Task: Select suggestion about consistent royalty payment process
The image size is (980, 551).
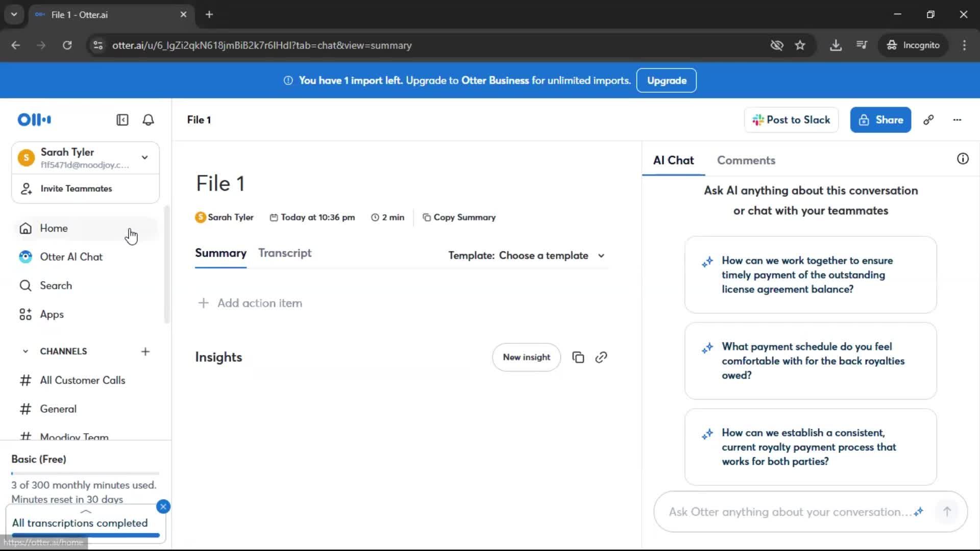Action: point(811,447)
